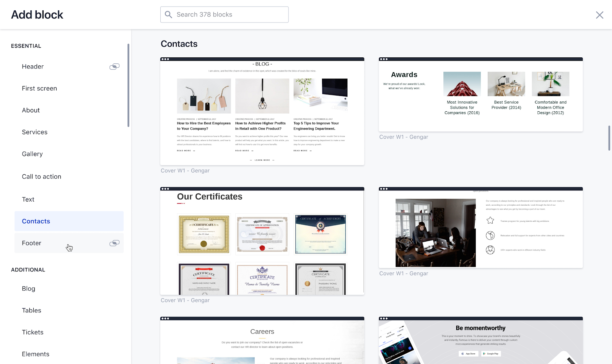Screen dimensions: 612x364
Task: Click the Best Service Provider (2014) image
Action: 506,84
